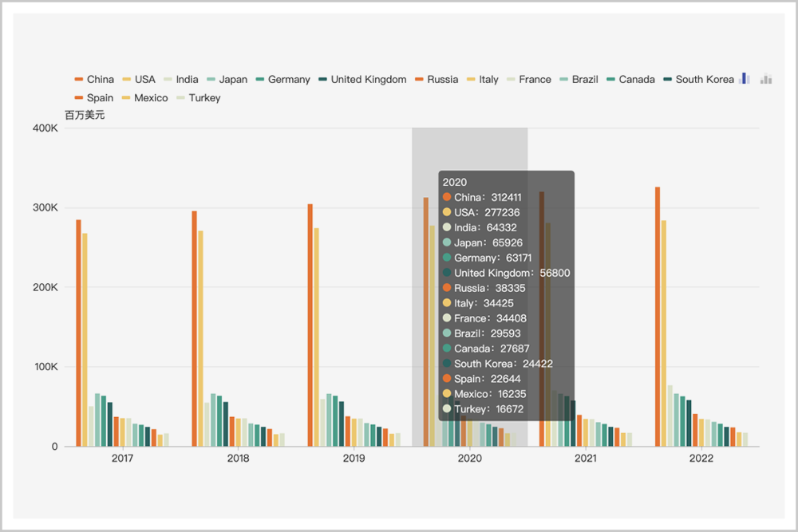
Task: Select the 2019 x-axis year label
Action: tap(354, 459)
